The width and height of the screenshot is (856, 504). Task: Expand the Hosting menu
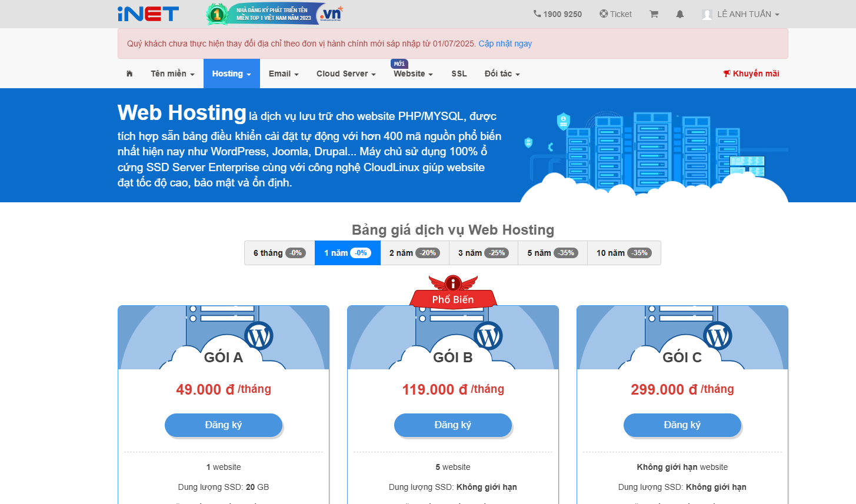tap(232, 74)
